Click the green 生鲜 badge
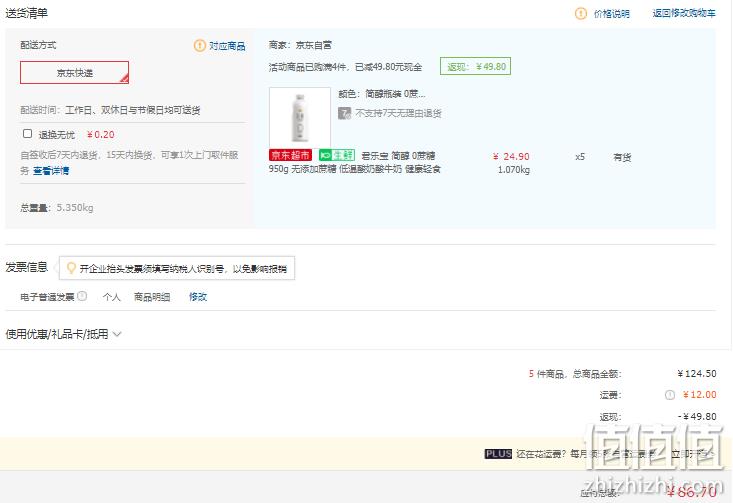This screenshot has height=503, width=733. coord(337,155)
